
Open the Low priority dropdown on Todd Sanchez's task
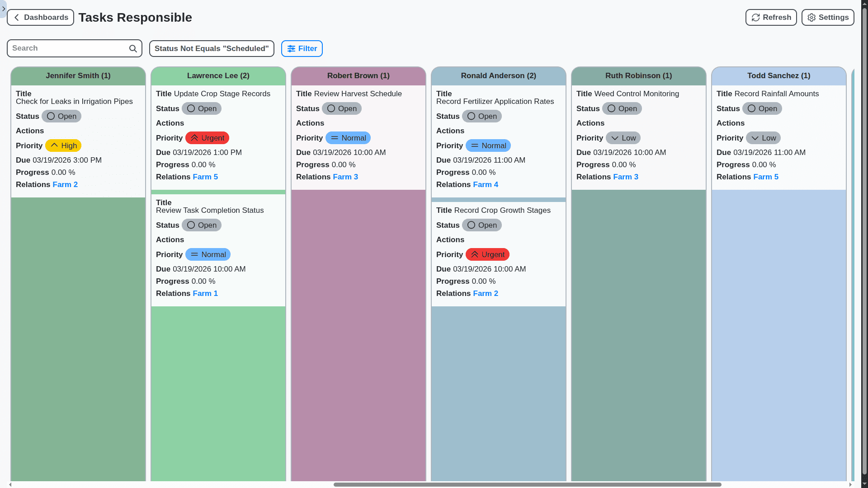(x=763, y=138)
